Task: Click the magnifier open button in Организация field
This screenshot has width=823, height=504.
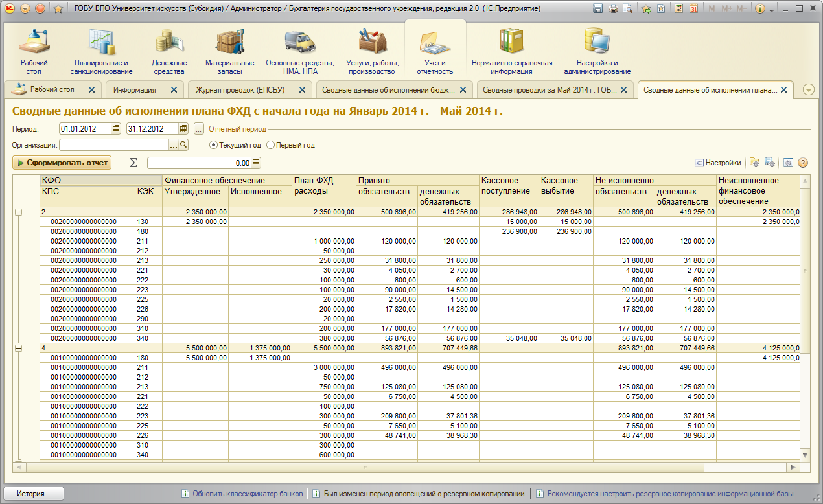Action: (x=183, y=145)
